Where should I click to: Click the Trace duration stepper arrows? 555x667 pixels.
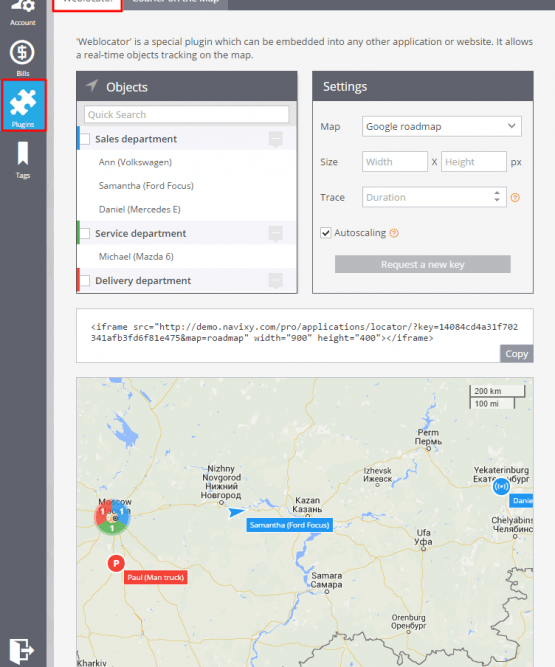click(x=497, y=197)
